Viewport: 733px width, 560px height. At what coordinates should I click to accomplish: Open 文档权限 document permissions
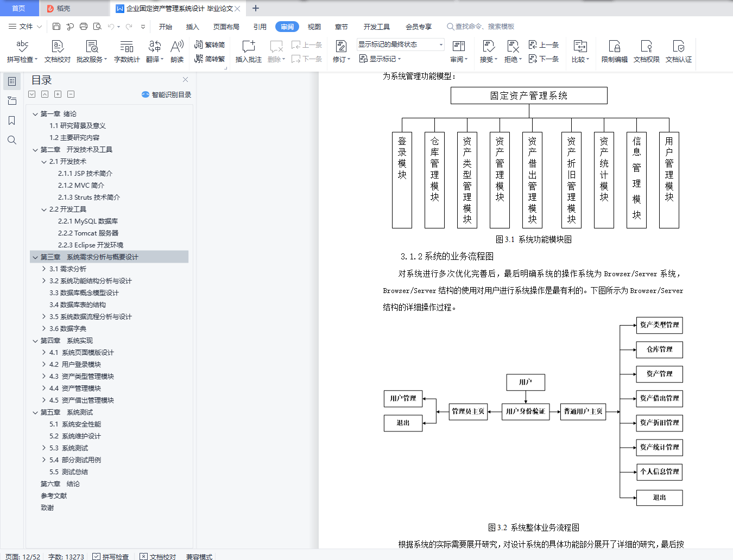point(646,51)
